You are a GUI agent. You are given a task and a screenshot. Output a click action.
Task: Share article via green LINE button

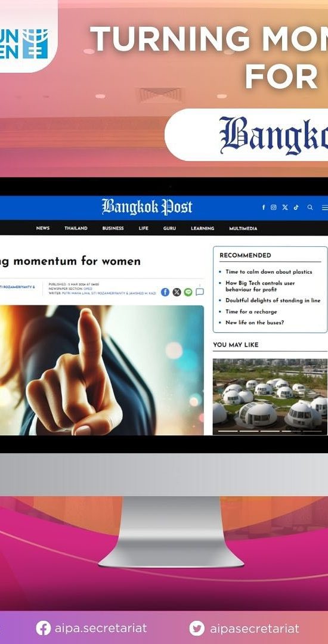(x=188, y=292)
